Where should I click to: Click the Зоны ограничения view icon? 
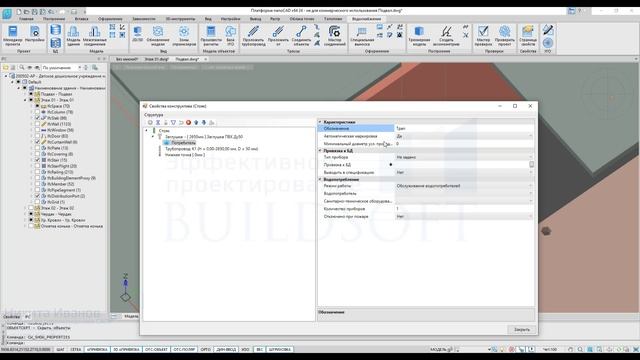click(184, 36)
